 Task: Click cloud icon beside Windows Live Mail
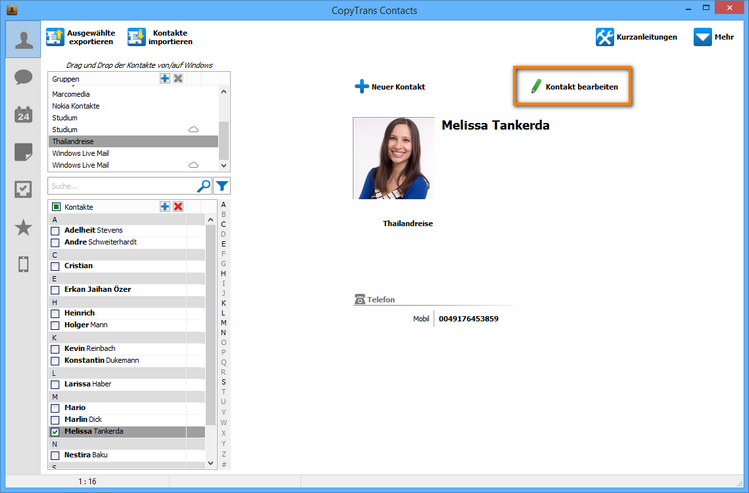(193, 165)
